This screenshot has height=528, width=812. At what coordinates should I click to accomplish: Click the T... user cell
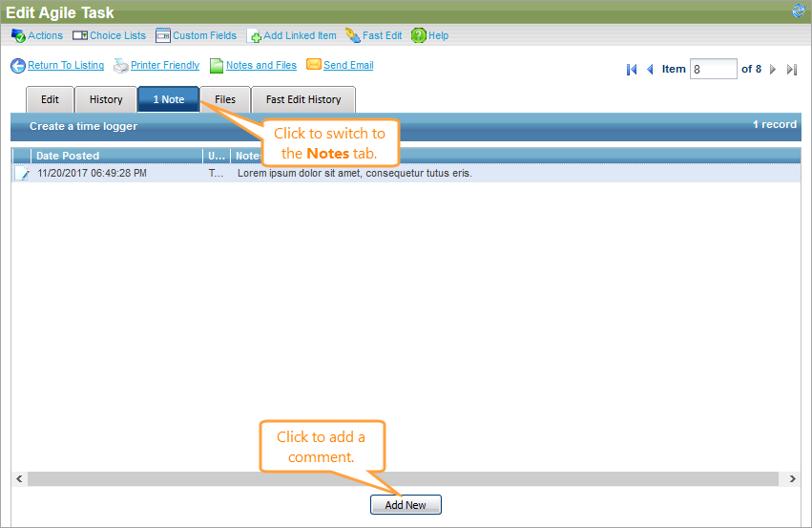216,173
